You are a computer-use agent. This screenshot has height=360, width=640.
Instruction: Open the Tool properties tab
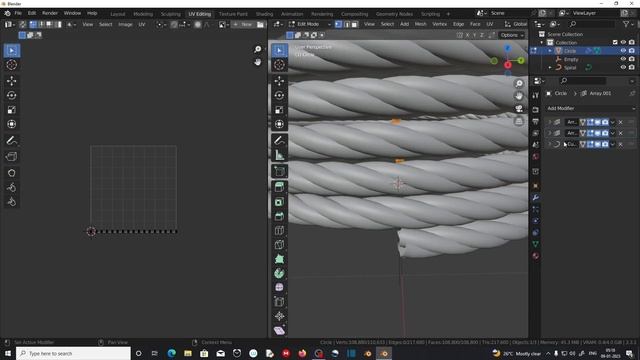click(536, 96)
